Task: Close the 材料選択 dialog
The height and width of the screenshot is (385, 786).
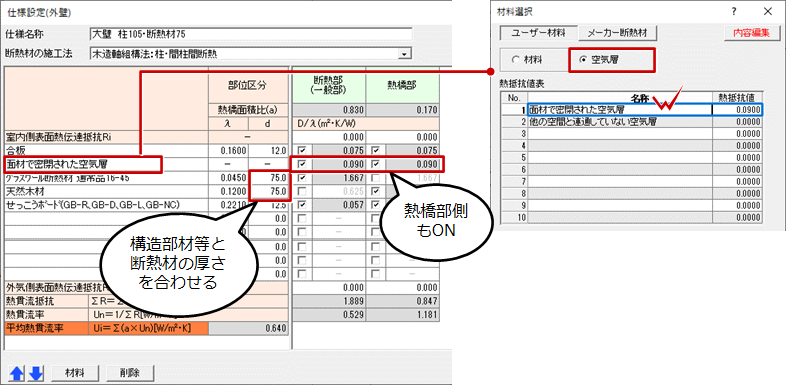Action: 767,11
